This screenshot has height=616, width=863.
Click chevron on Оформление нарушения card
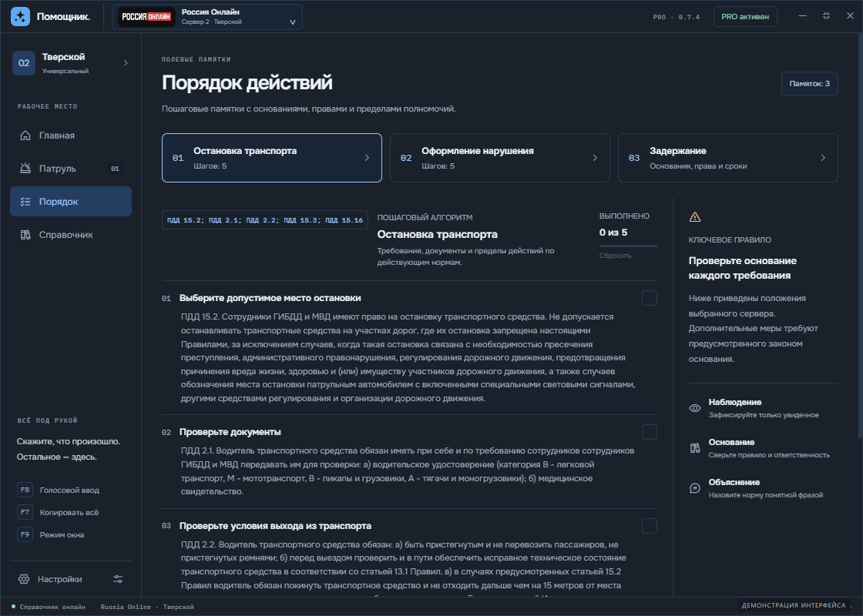(x=595, y=158)
